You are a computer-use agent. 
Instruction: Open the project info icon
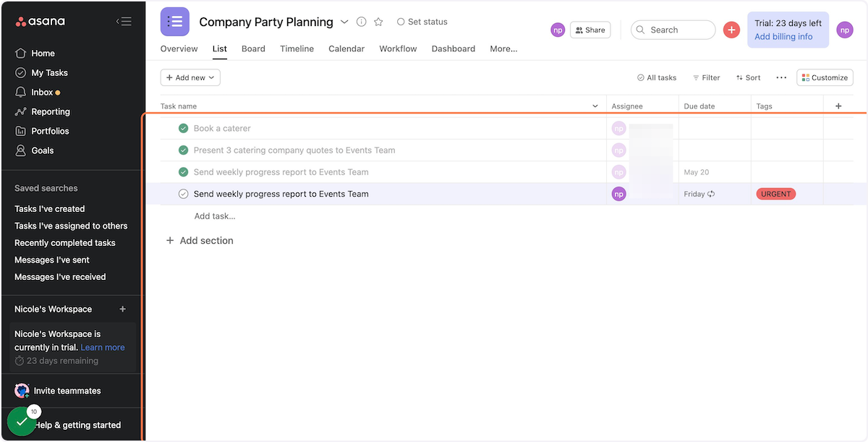tap(362, 22)
